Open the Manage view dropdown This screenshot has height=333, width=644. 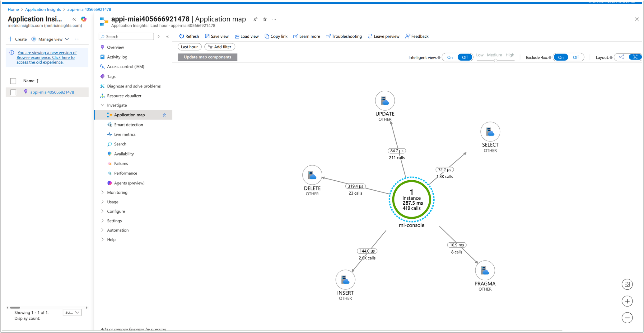[x=50, y=39]
